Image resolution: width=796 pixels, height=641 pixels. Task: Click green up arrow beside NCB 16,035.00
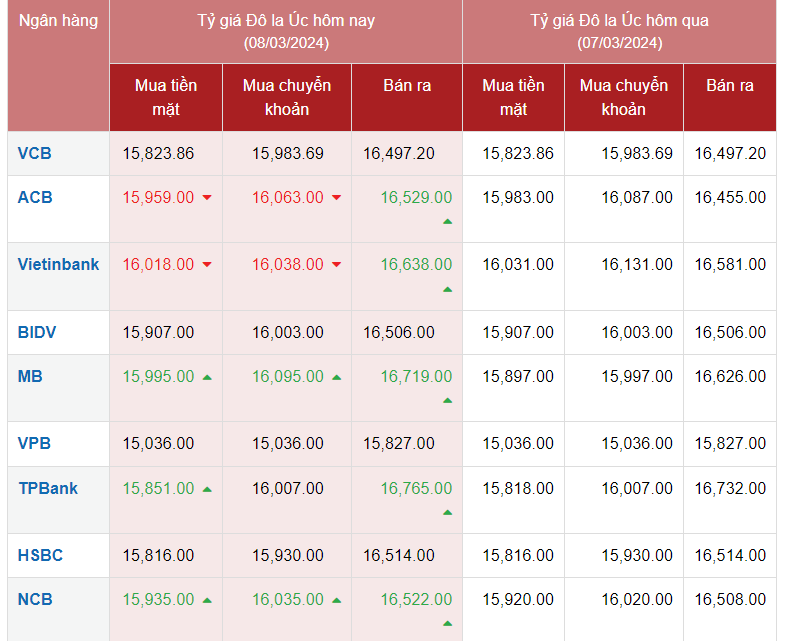point(336,600)
